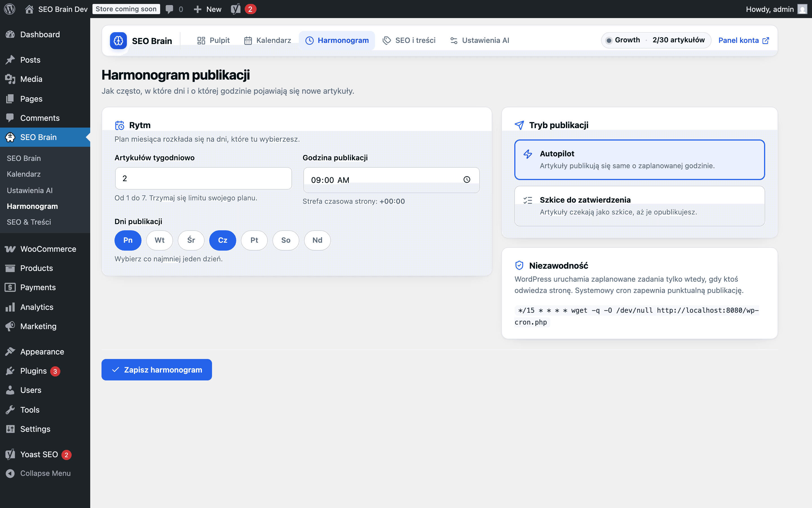Image resolution: width=812 pixels, height=508 pixels.
Task: Open the Pulpit tab
Action: 213,40
